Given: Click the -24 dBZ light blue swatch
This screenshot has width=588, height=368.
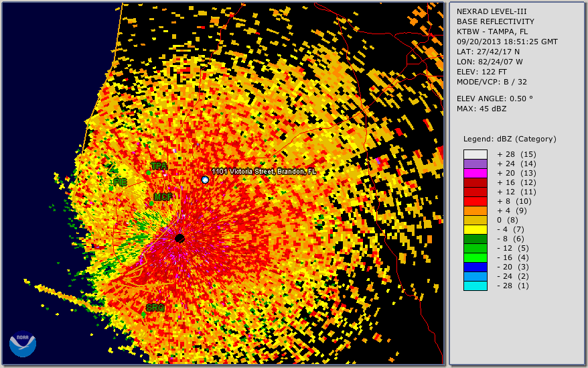Looking at the screenshot, I should pos(475,276).
